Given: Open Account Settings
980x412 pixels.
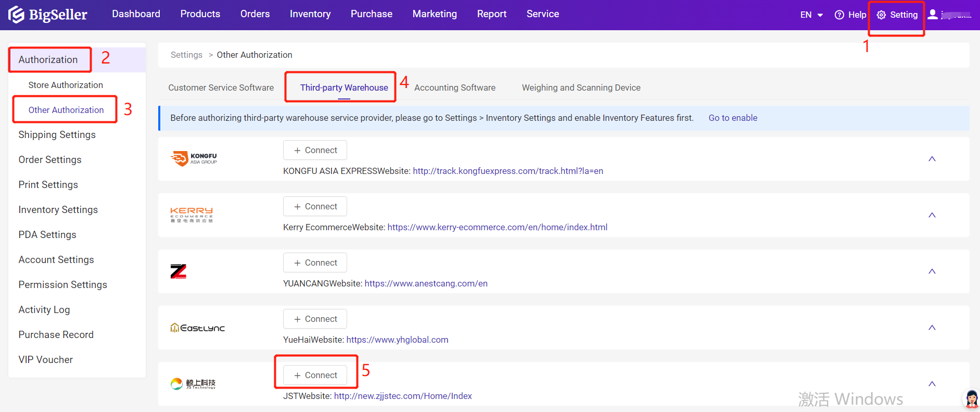Looking at the screenshot, I should [56, 259].
